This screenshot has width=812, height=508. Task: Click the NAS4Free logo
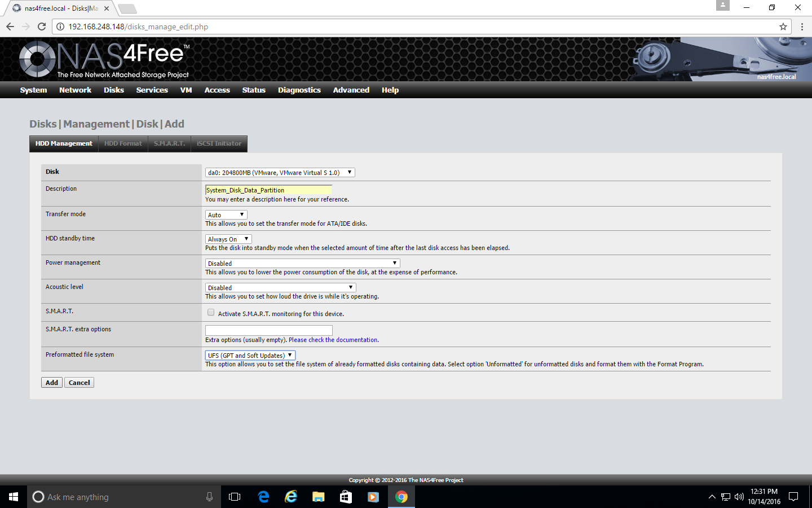tap(104, 59)
